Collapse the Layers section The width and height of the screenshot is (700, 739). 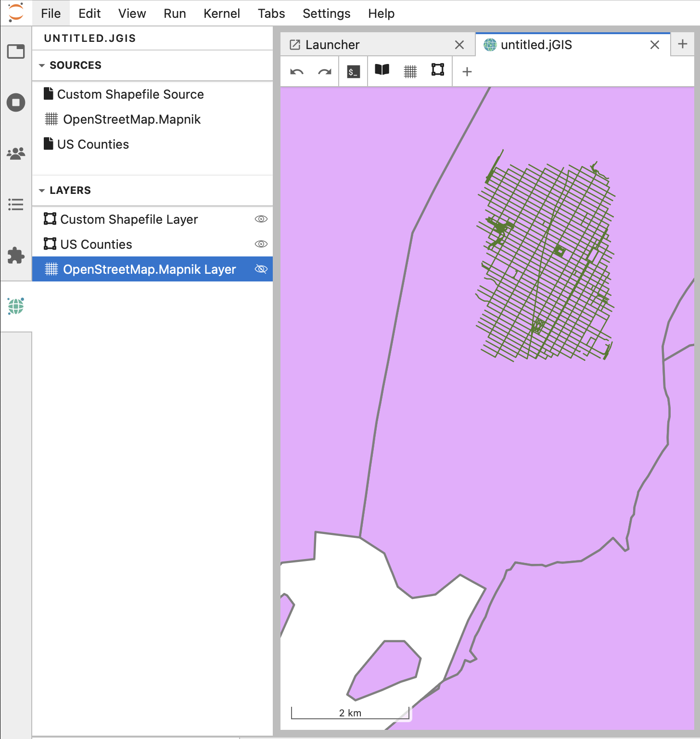click(42, 191)
